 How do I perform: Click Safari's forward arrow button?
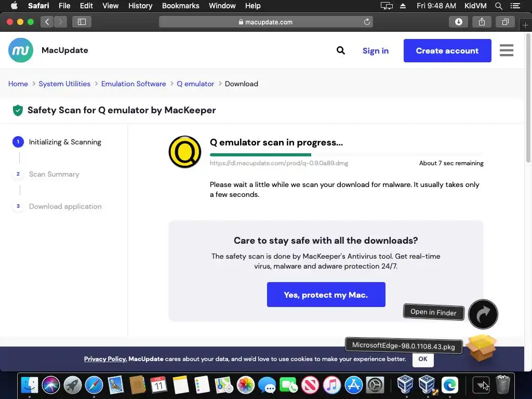pyautogui.click(x=60, y=22)
